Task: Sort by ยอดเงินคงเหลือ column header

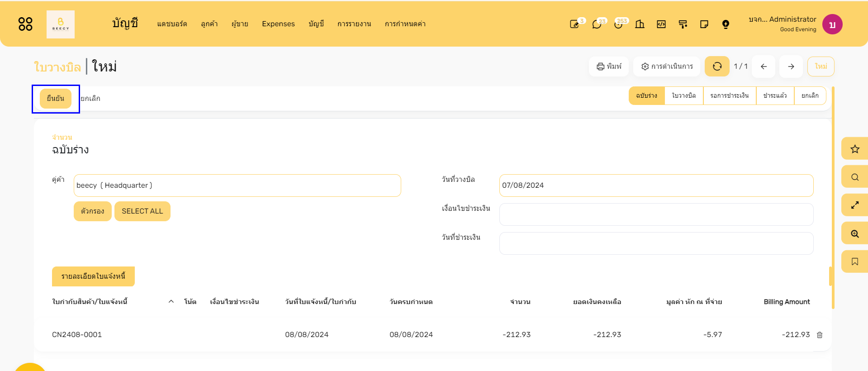Action: (x=597, y=302)
